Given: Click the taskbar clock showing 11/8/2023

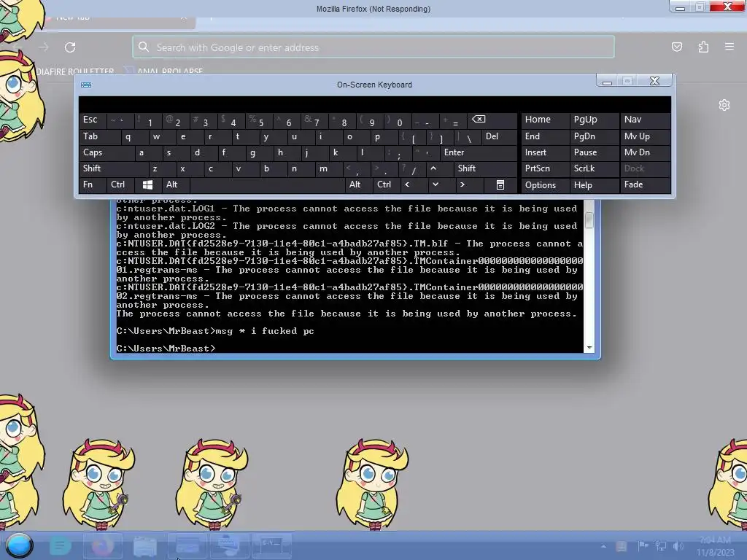Looking at the screenshot, I should (x=716, y=546).
